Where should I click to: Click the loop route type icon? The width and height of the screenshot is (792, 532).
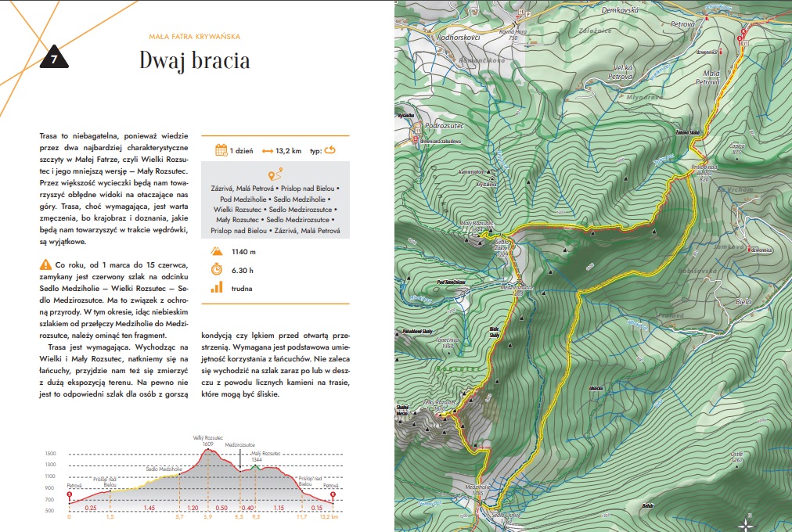click(x=329, y=150)
